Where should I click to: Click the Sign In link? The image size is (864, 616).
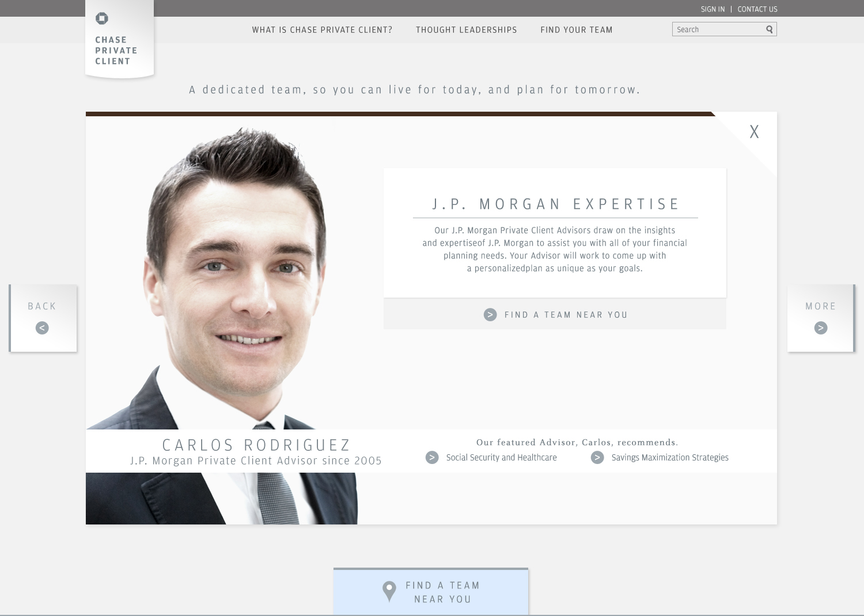point(713,9)
